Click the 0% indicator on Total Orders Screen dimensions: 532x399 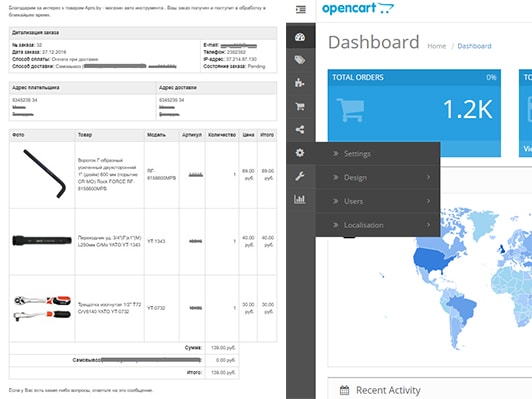click(x=491, y=77)
